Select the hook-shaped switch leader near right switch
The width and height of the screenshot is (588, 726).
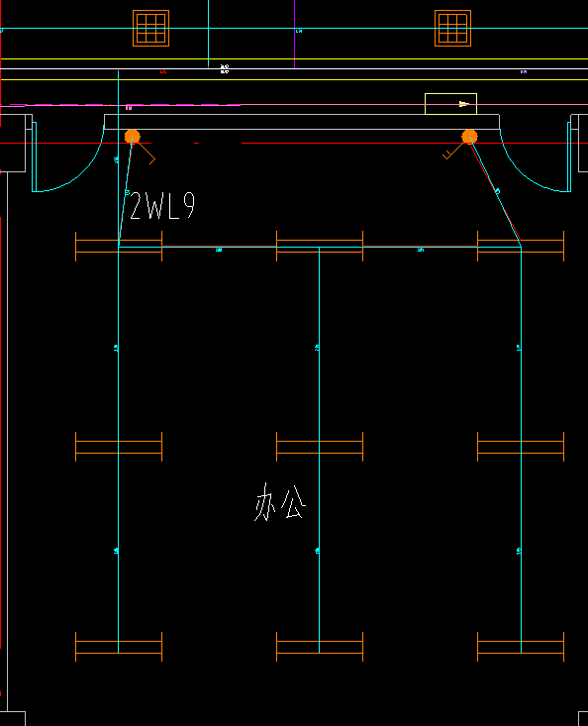coord(453,151)
